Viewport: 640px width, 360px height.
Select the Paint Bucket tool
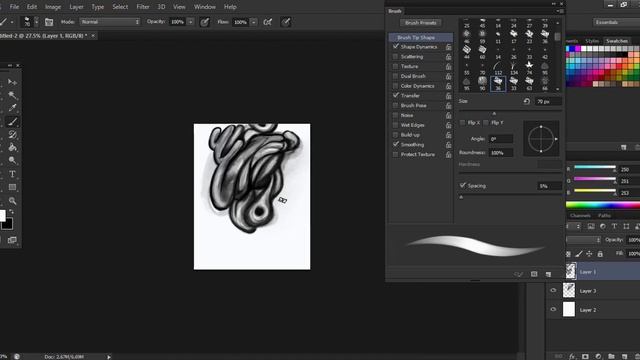[x=13, y=148]
